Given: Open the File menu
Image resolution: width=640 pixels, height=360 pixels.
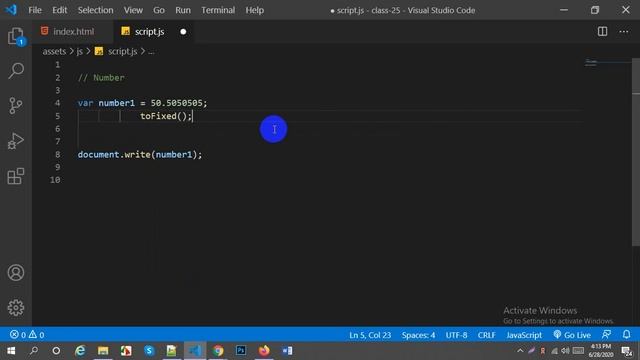Looking at the screenshot, I should coord(35,10).
